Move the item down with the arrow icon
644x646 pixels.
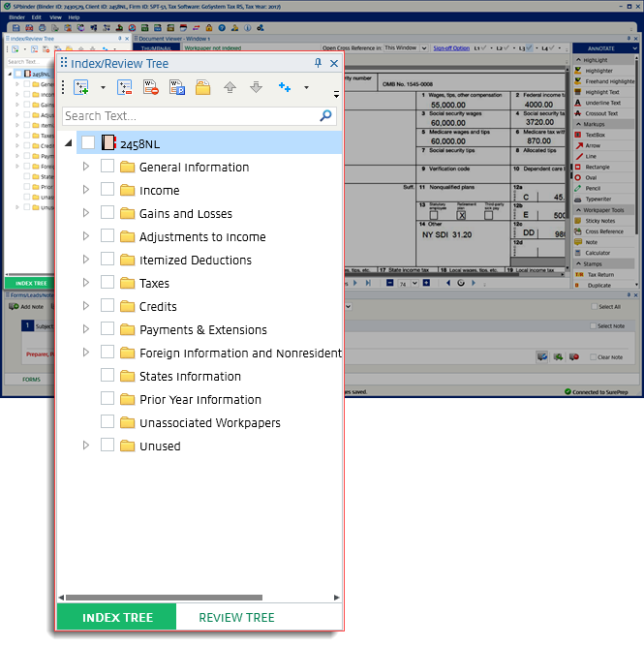tap(256, 87)
